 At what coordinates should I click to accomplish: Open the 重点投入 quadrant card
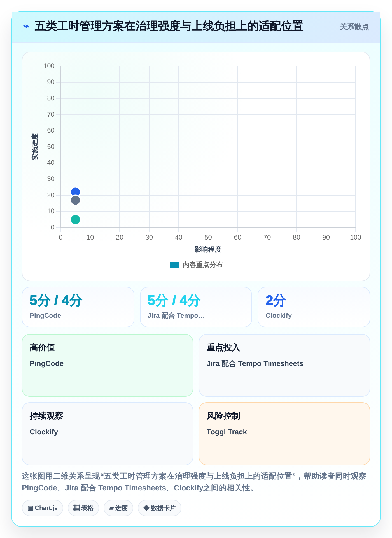tap(284, 365)
